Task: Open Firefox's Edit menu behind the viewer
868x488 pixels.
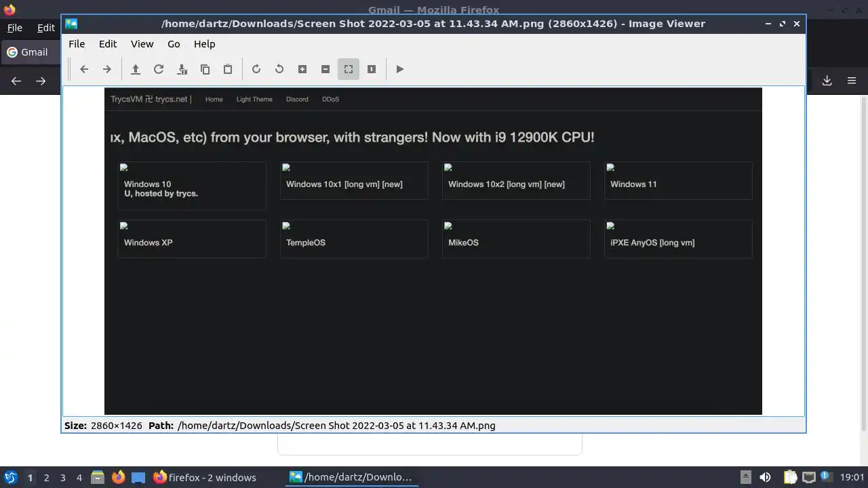Action: (x=46, y=28)
